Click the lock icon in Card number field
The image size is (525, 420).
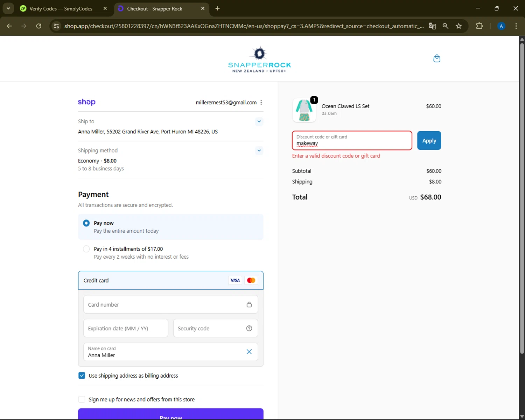249,304
